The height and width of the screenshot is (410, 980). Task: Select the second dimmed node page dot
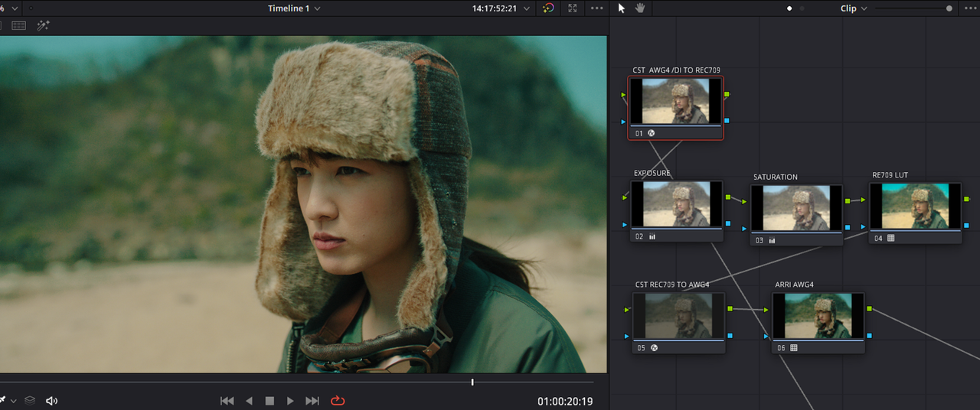[802, 8]
